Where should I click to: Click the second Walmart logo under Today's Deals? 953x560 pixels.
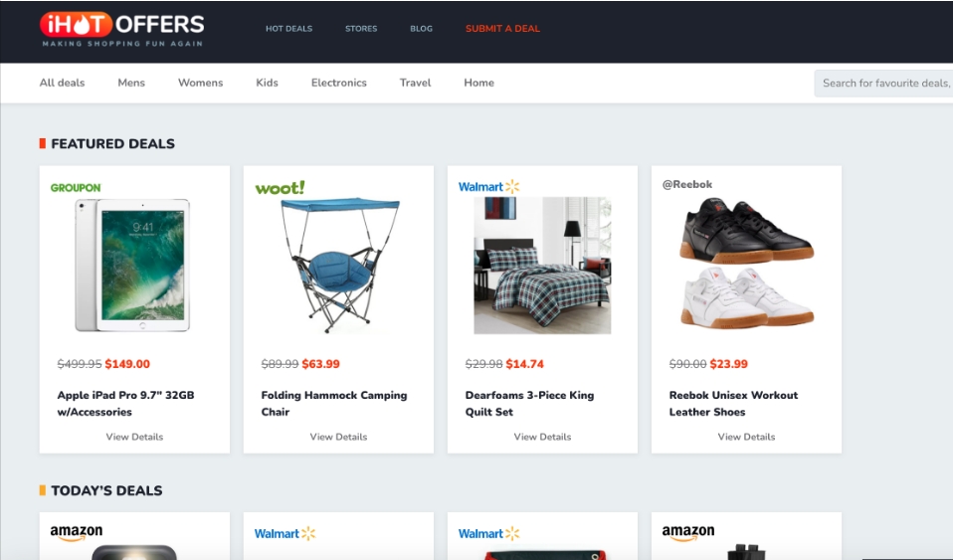(488, 534)
